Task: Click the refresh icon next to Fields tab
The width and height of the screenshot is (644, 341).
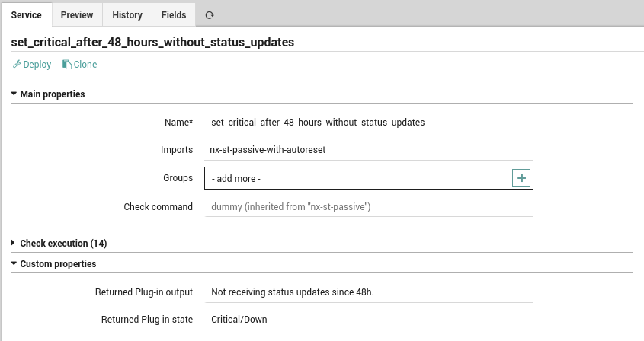Action: click(210, 15)
